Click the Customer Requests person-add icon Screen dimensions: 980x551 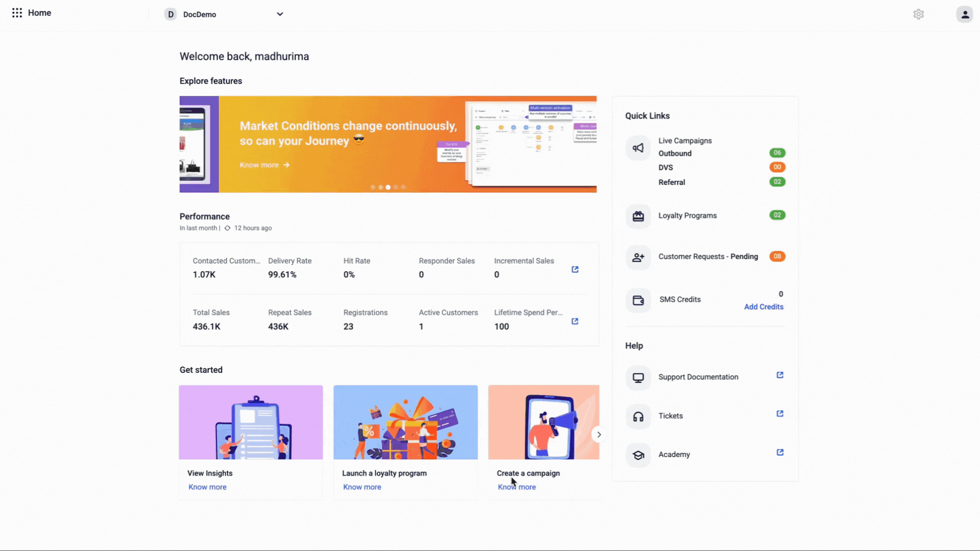click(638, 258)
